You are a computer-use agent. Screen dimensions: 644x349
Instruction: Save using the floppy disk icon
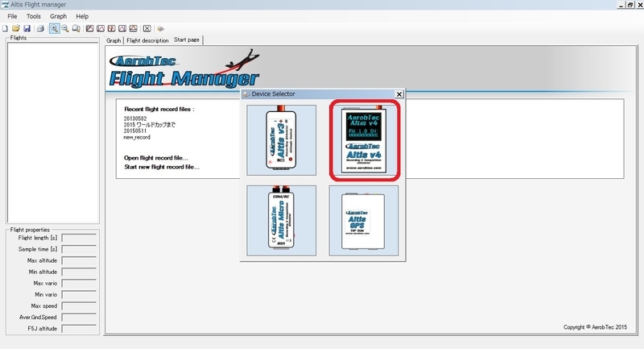point(27,28)
